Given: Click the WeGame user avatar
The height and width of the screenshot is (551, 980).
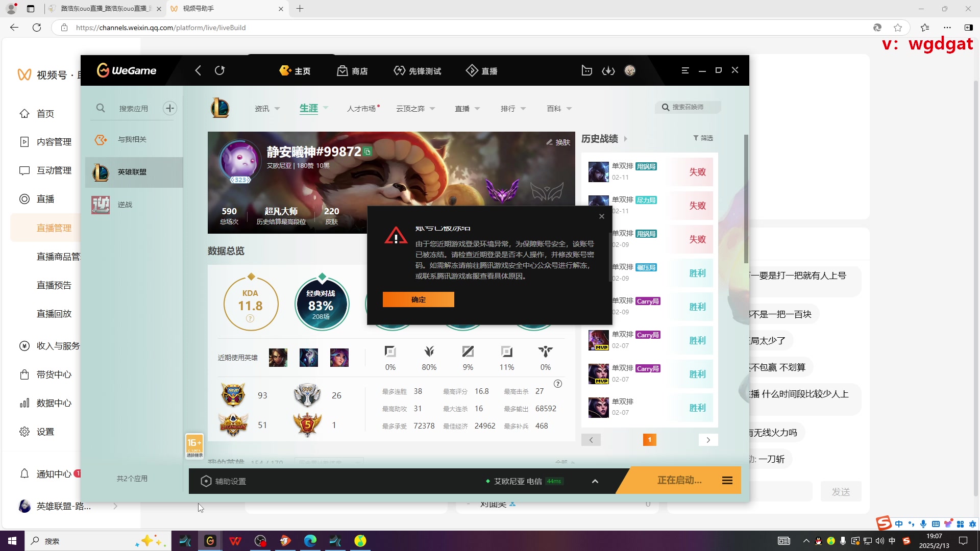Looking at the screenshot, I should point(630,70).
